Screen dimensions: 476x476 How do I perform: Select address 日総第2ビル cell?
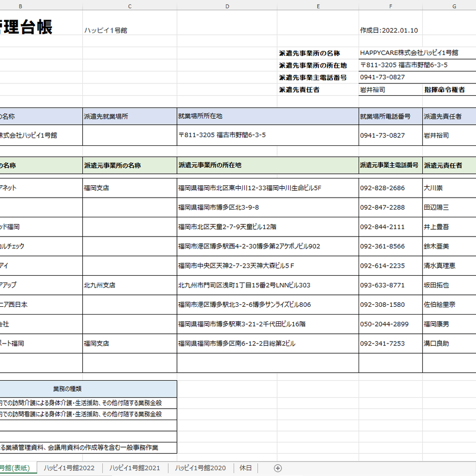click(268, 344)
